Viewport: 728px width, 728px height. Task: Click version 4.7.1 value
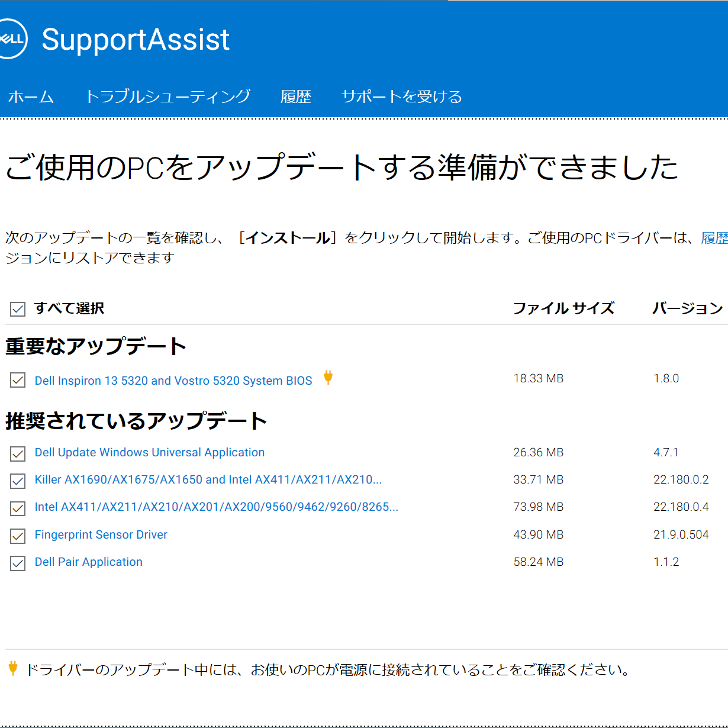pos(666,452)
